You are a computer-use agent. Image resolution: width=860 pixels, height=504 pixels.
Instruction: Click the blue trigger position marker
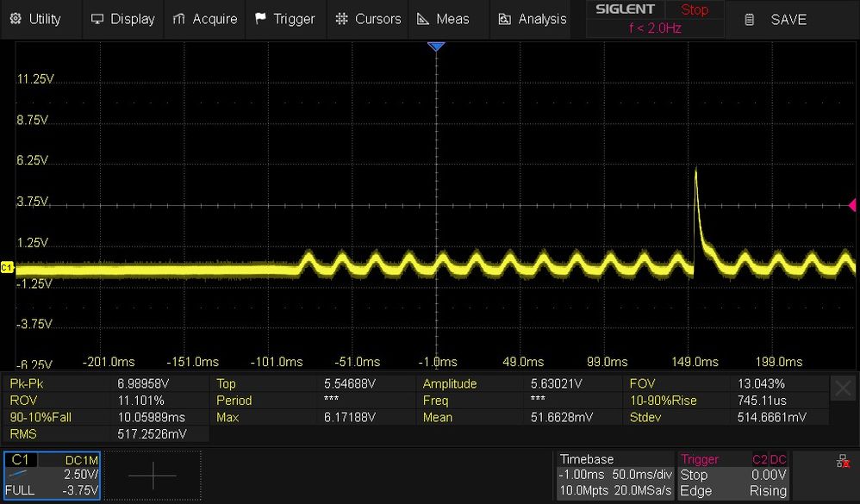[436, 47]
